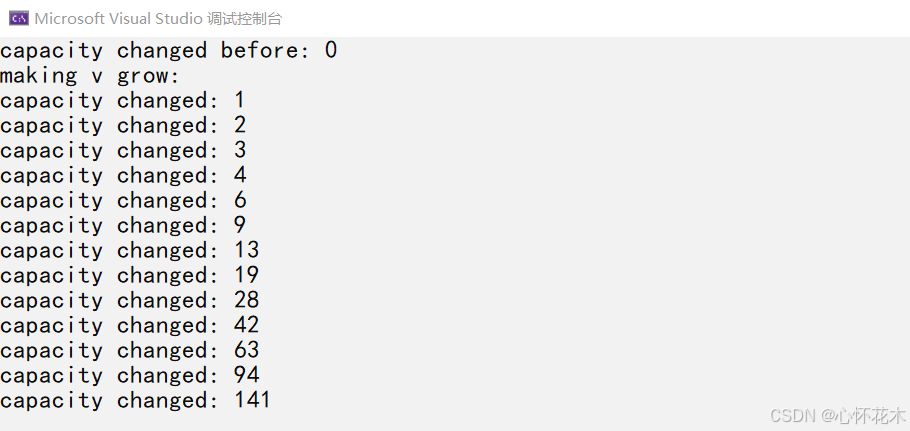Click the CSDN watermark text
910x431 pixels.
point(837,415)
